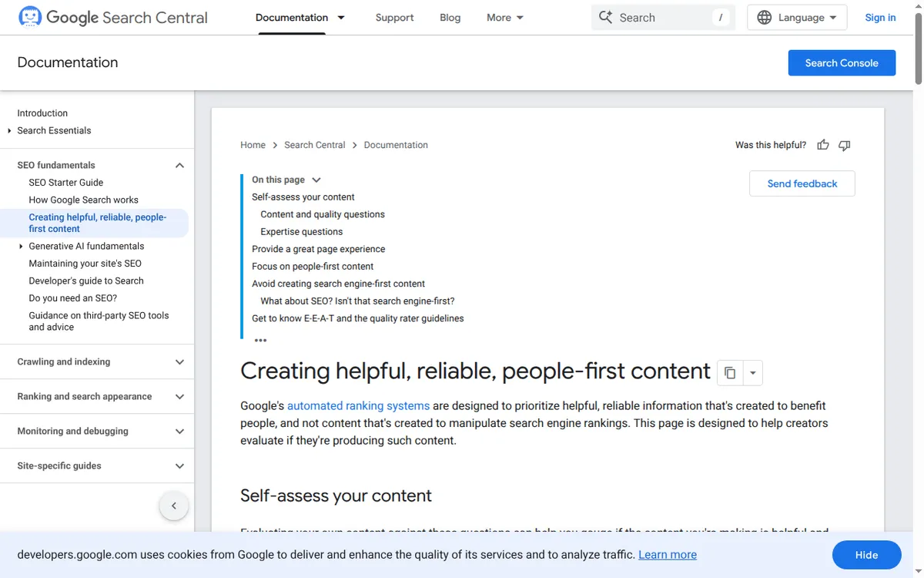
Task: Click the three dots below On this page list
Action: [260, 340]
